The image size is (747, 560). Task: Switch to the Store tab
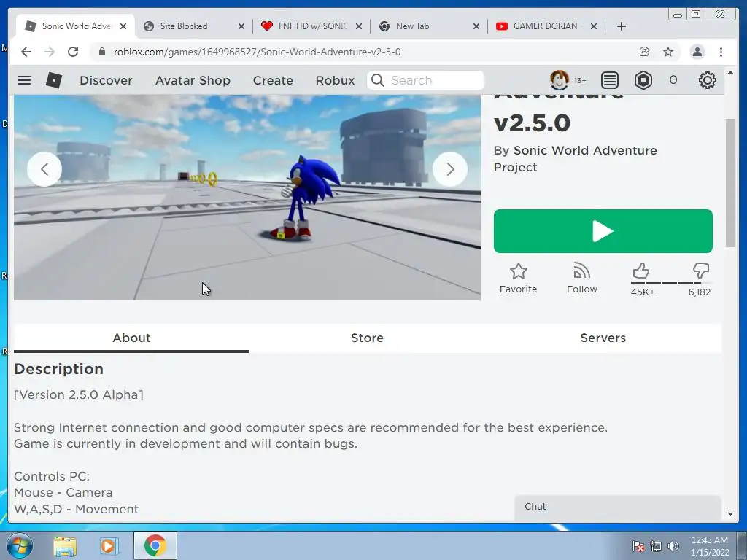tap(367, 338)
